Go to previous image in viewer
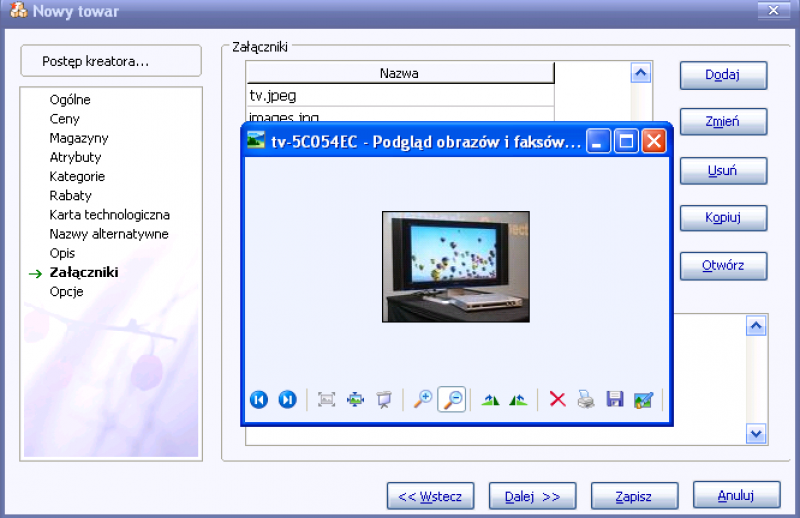The image size is (800, 518). tap(259, 399)
